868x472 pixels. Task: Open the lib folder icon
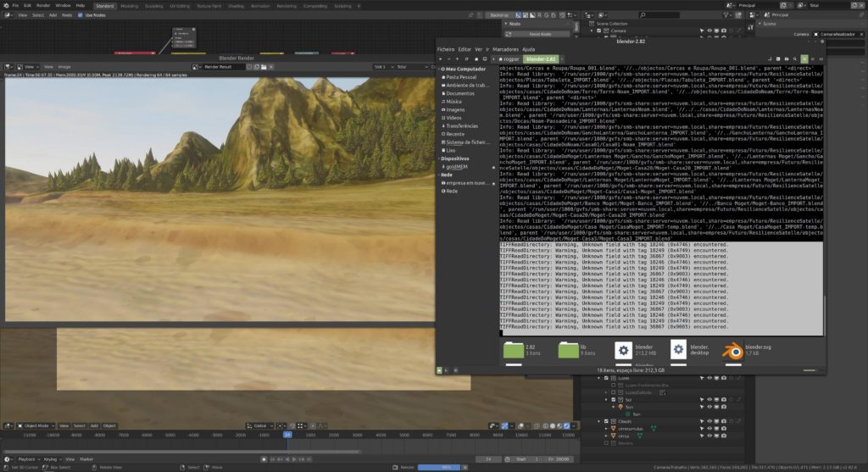pos(569,351)
